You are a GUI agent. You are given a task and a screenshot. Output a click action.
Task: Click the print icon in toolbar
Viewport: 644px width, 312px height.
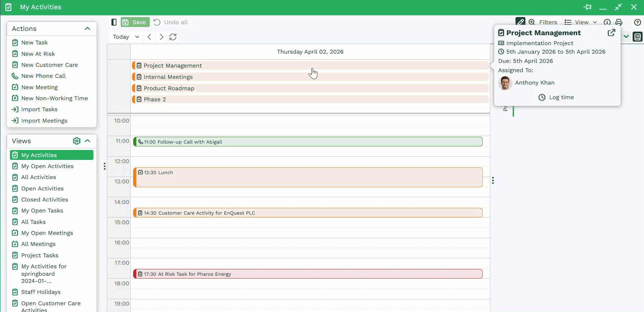coord(619,22)
